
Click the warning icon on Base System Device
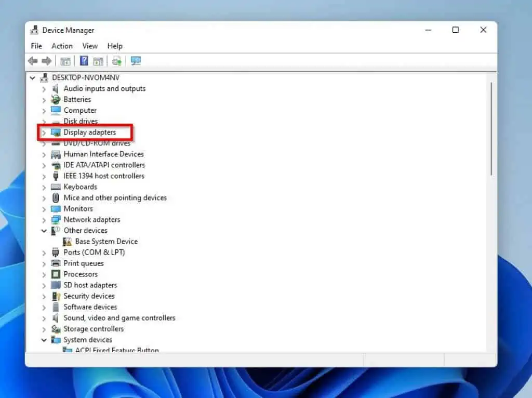(67, 241)
